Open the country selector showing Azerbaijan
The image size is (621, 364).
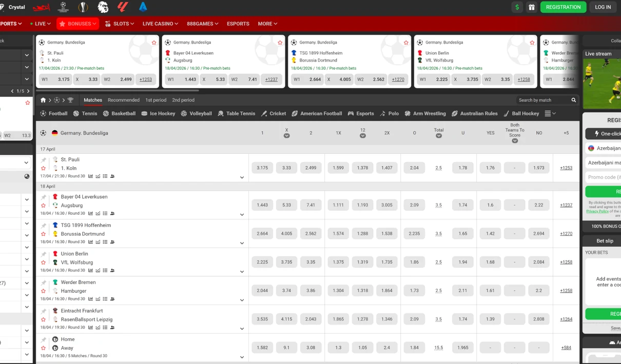604,148
